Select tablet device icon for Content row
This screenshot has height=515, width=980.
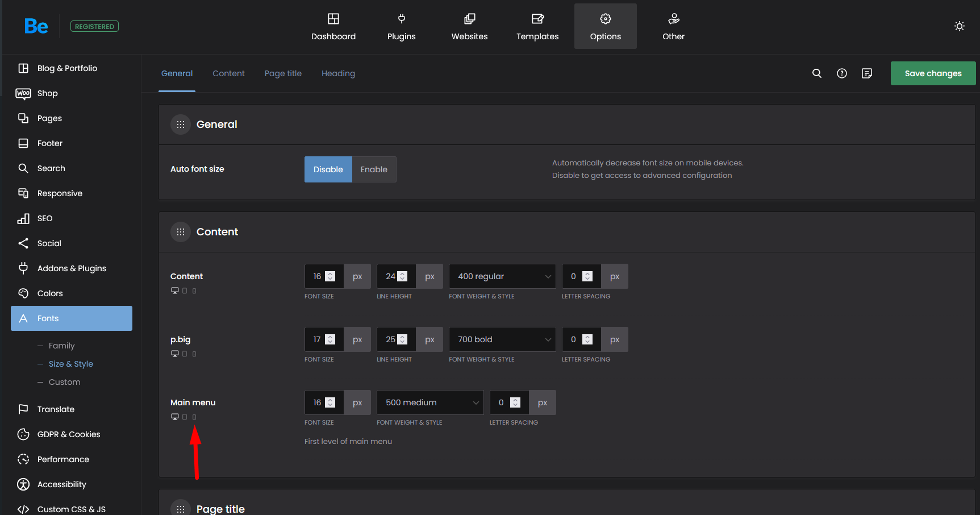click(185, 290)
